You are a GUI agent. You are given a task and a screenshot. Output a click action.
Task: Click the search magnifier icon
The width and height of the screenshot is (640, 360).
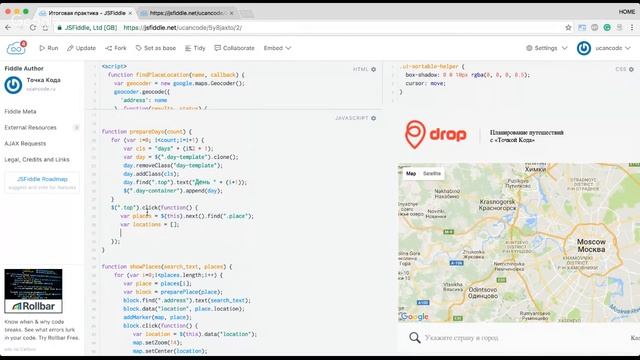click(415, 338)
